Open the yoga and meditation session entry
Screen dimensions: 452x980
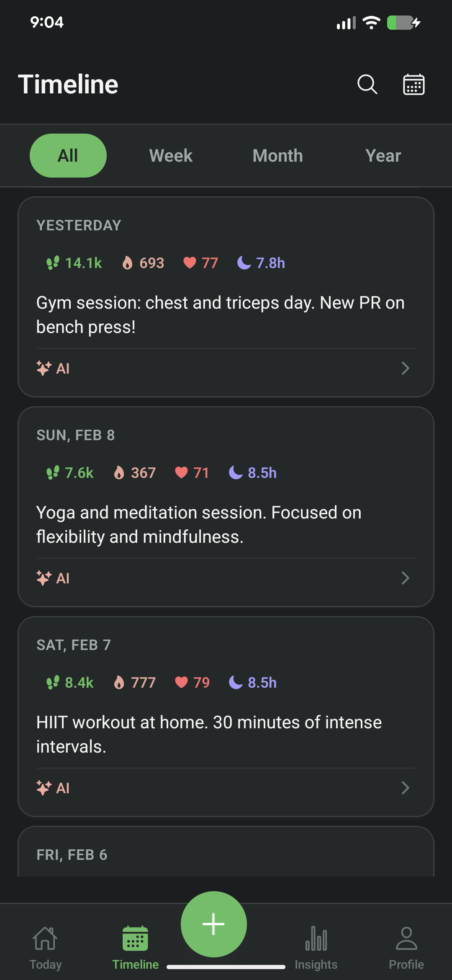tap(199, 524)
